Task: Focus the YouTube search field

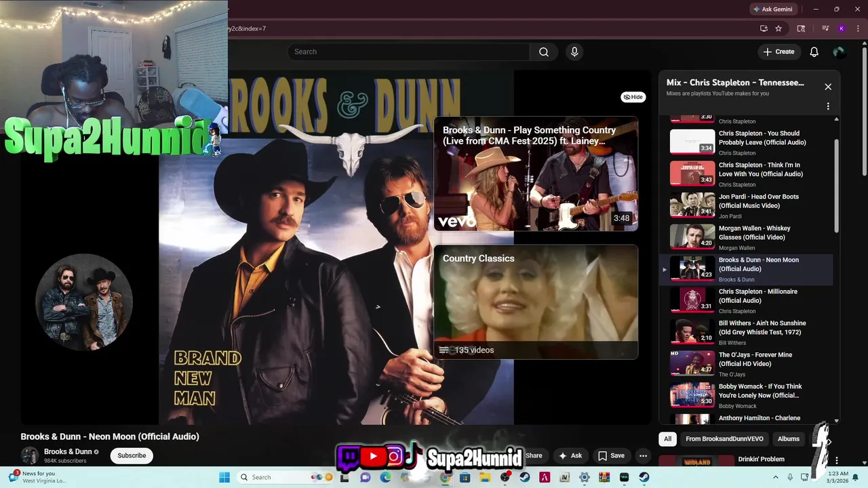Action: pos(408,52)
